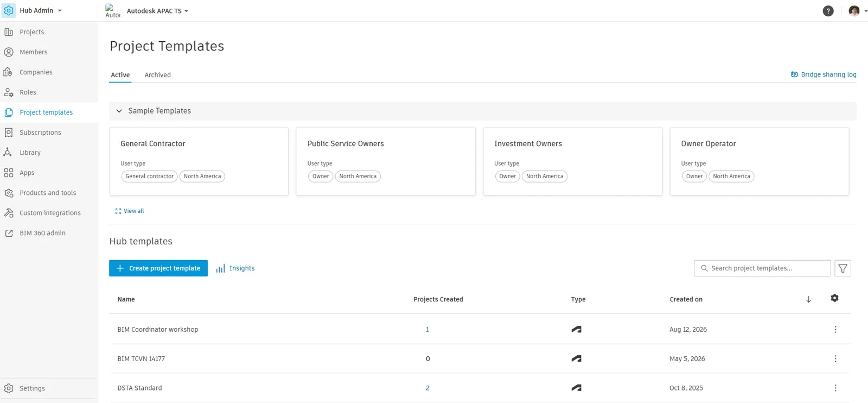The width and height of the screenshot is (868, 403).
Task: Open more options for BIM TCVN 14177
Action: pos(835,359)
